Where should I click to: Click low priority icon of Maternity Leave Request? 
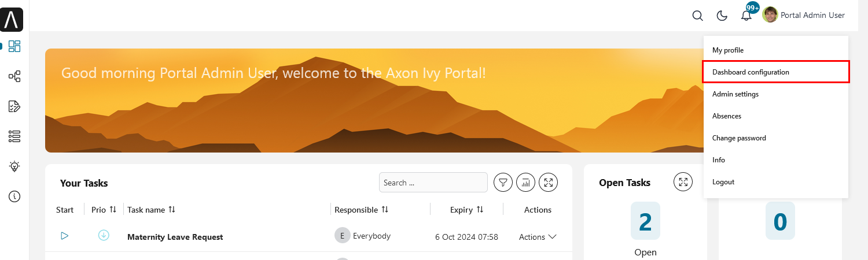pos(104,235)
